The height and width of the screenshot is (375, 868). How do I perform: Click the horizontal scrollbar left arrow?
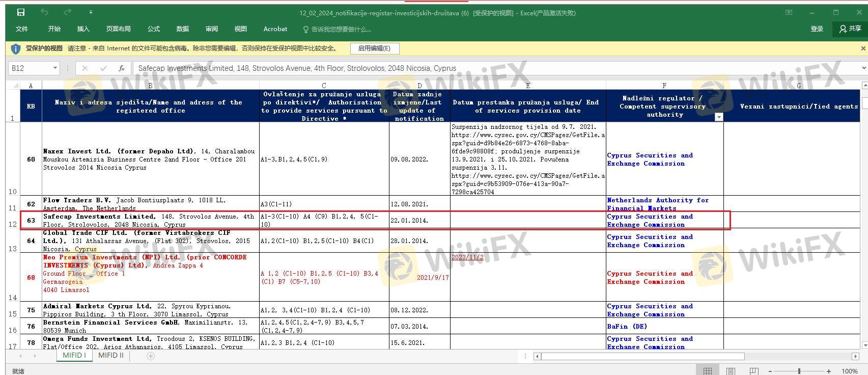537,356
